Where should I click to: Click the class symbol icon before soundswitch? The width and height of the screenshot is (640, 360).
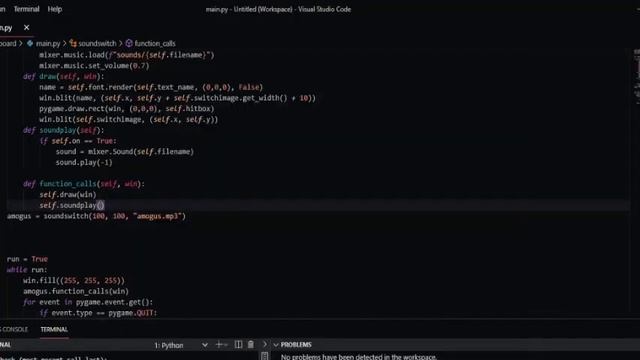(73, 43)
